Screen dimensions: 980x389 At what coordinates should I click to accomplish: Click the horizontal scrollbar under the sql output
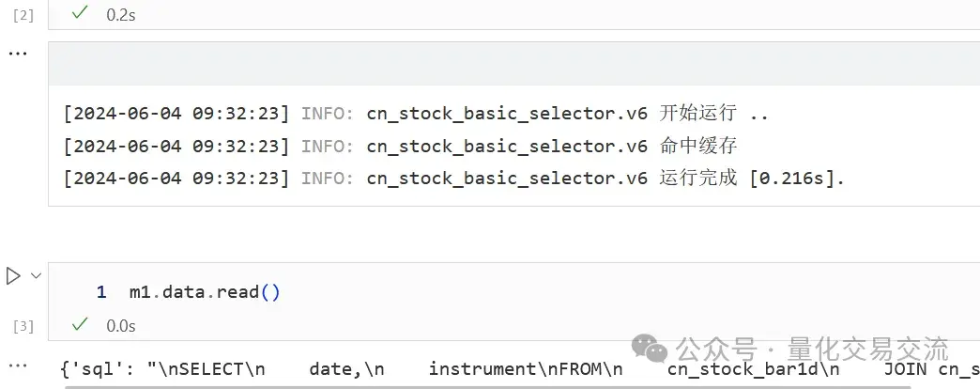point(487,387)
